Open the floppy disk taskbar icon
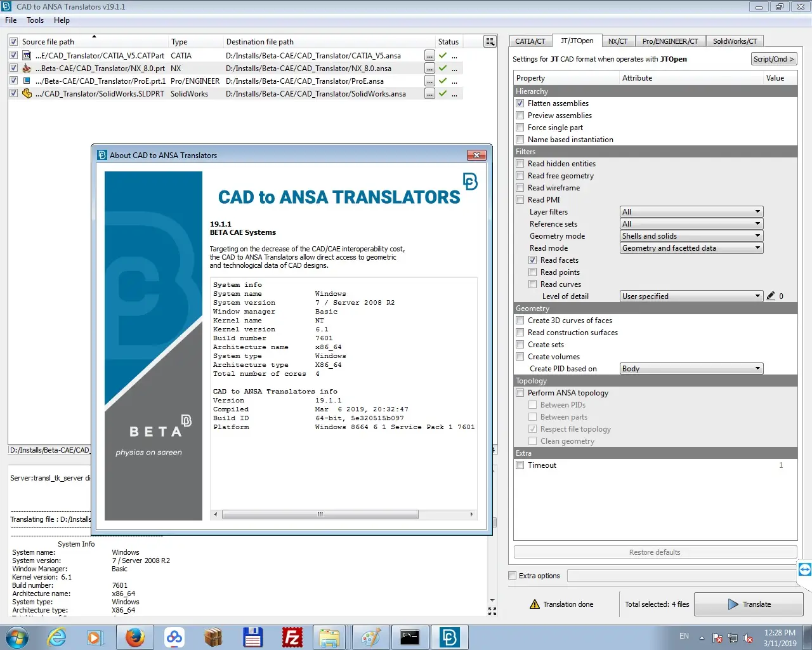This screenshot has height=650, width=812. point(252,637)
